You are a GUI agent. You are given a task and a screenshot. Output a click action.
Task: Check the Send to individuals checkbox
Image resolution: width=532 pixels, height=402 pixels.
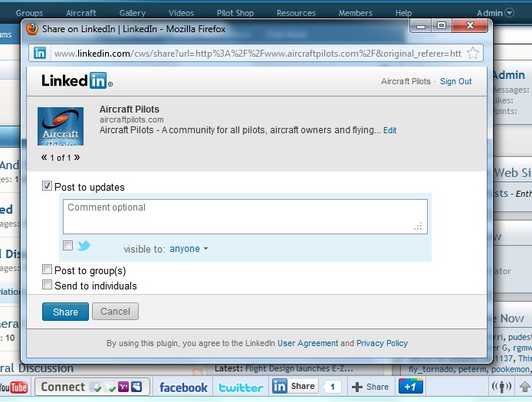47,284
